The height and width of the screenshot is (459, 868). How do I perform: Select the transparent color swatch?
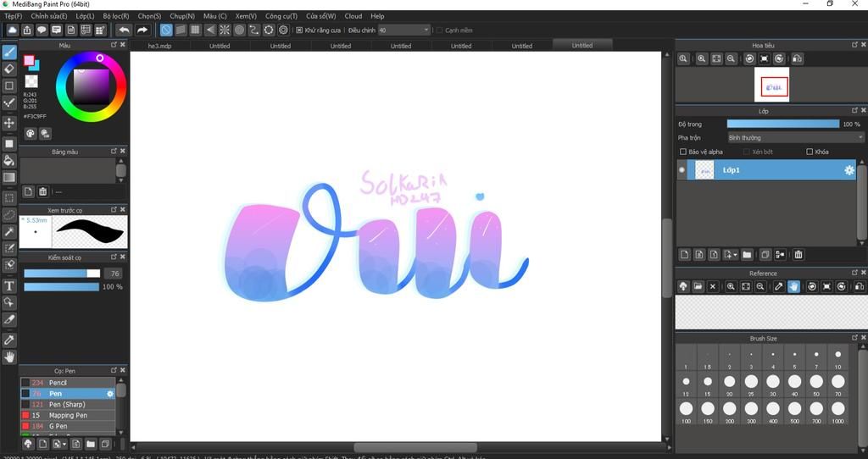[x=31, y=81]
